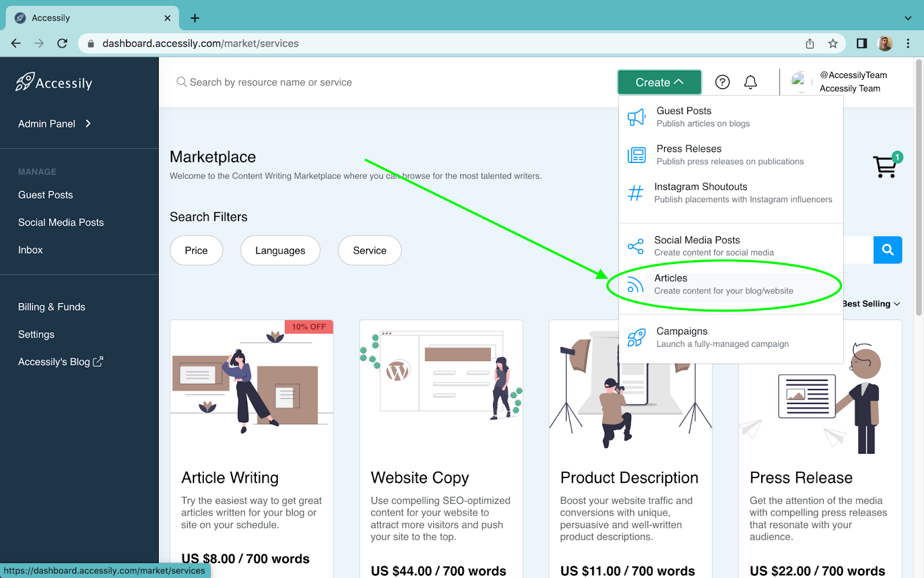This screenshot has height=578, width=924.
Task: Click the page vertical scrollbar
Action: (x=919, y=188)
